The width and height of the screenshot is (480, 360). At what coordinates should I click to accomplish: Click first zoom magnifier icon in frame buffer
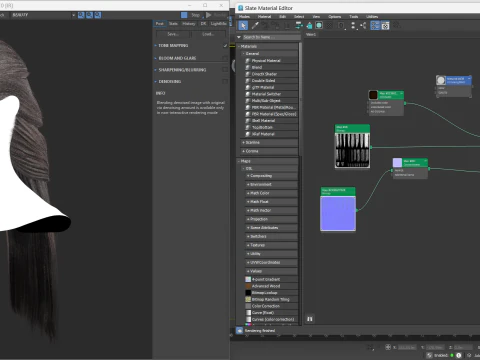(81, 15)
